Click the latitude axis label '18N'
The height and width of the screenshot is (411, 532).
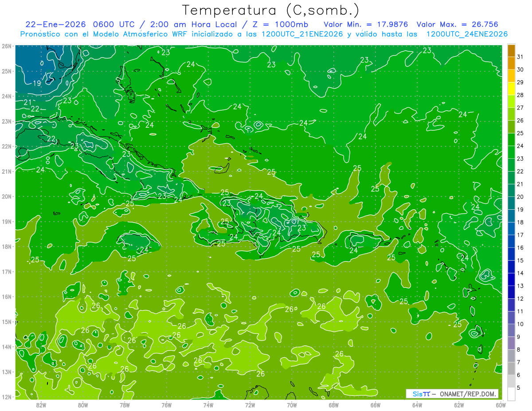(7, 247)
